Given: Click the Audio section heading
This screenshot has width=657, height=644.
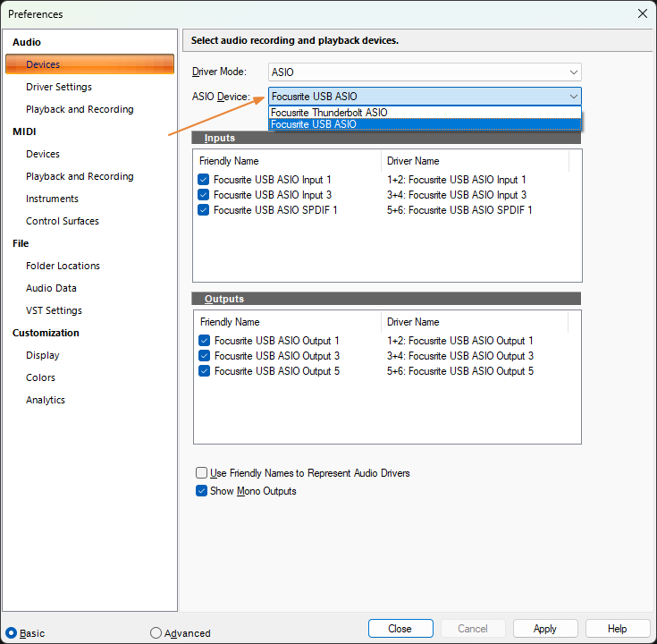Looking at the screenshot, I should (27, 42).
